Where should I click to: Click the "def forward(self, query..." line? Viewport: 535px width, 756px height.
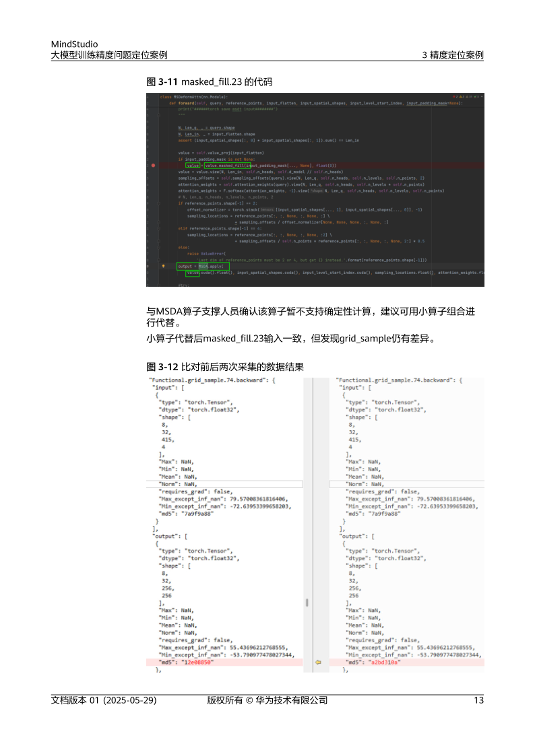pyautogui.click(x=315, y=103)
